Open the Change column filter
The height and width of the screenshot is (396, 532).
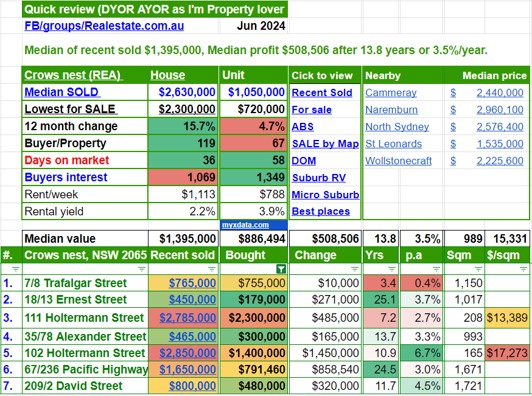point(355,269)
